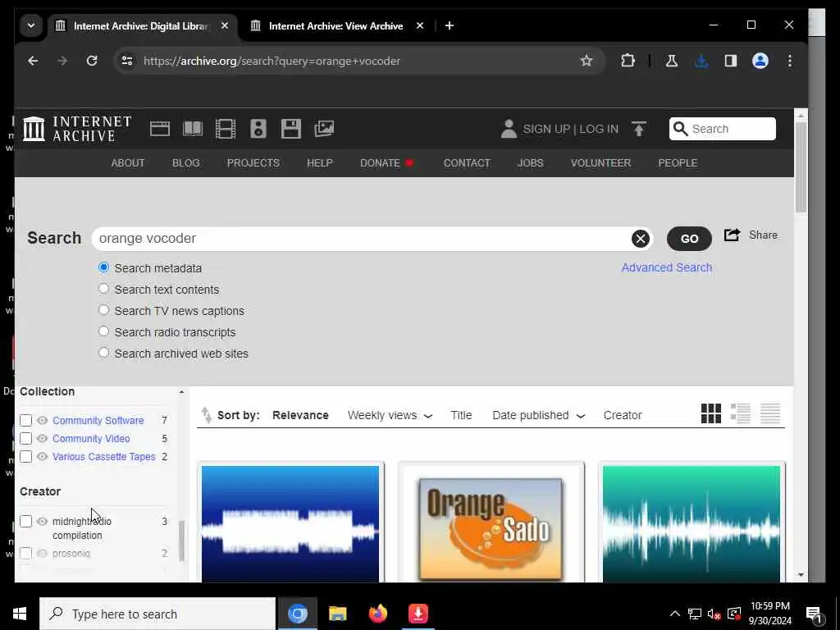Image resolution: width=840 pixels, height=630 pixels.
Task: Open the Orange Sado result thumbnail
Action: click(x=491, y=523)
